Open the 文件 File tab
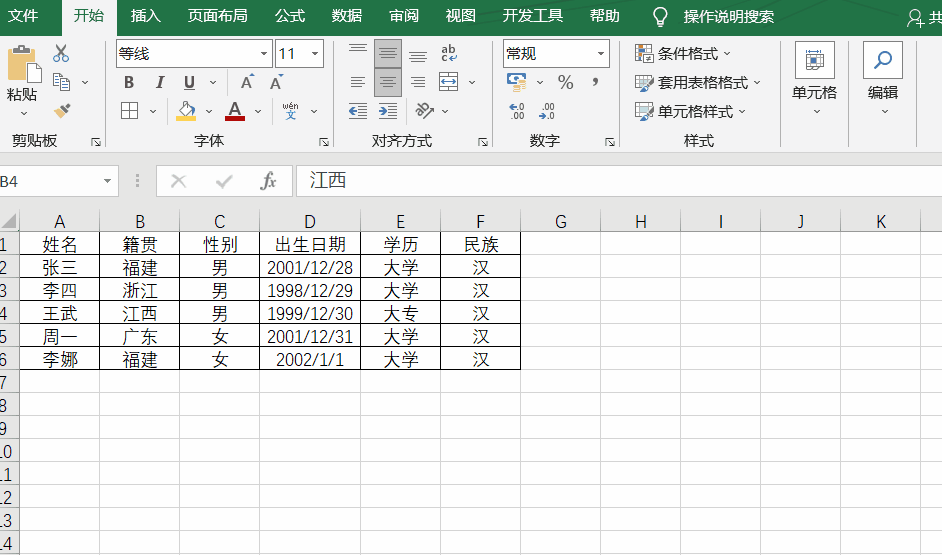 tap(23, 16)
